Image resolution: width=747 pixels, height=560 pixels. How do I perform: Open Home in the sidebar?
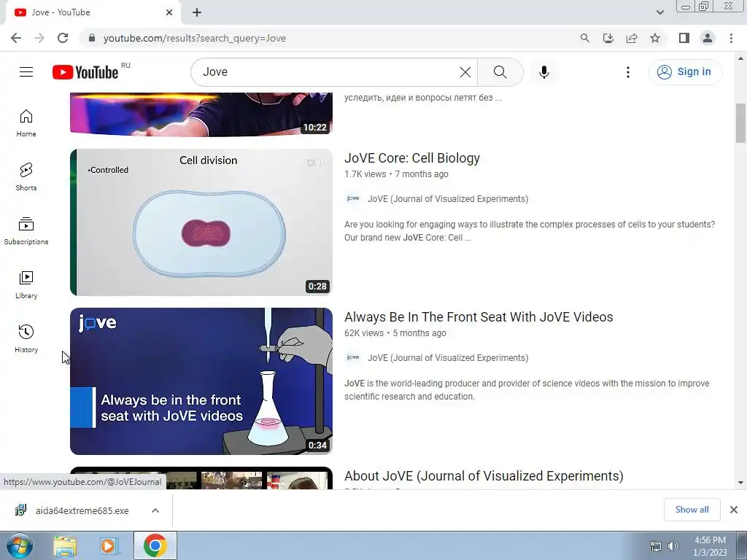coord(26,123)
